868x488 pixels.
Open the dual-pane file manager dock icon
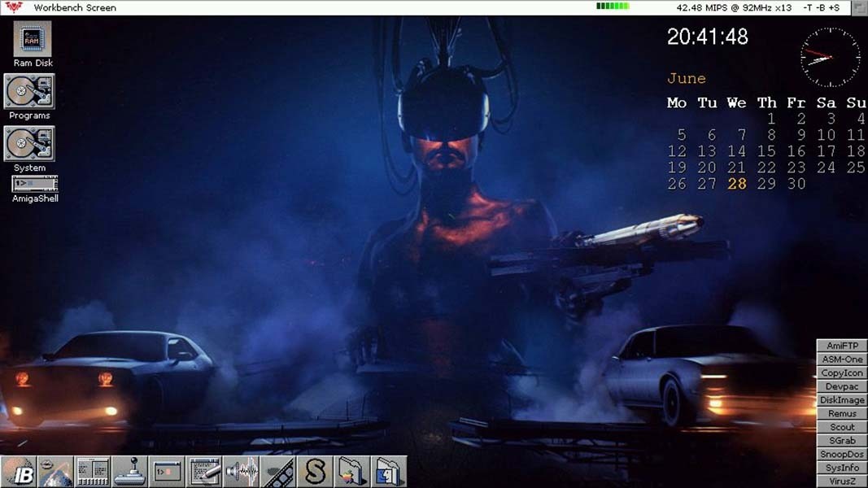pos(93,472)
